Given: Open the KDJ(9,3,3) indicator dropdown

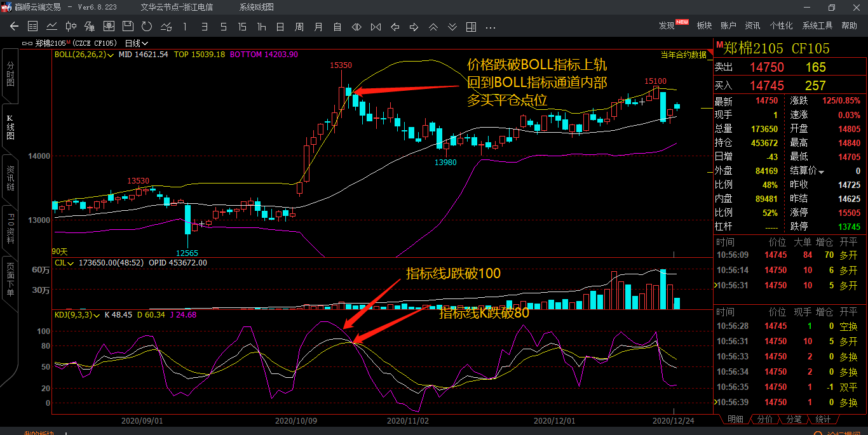Looking at the screenshot, I should [78, 314].
